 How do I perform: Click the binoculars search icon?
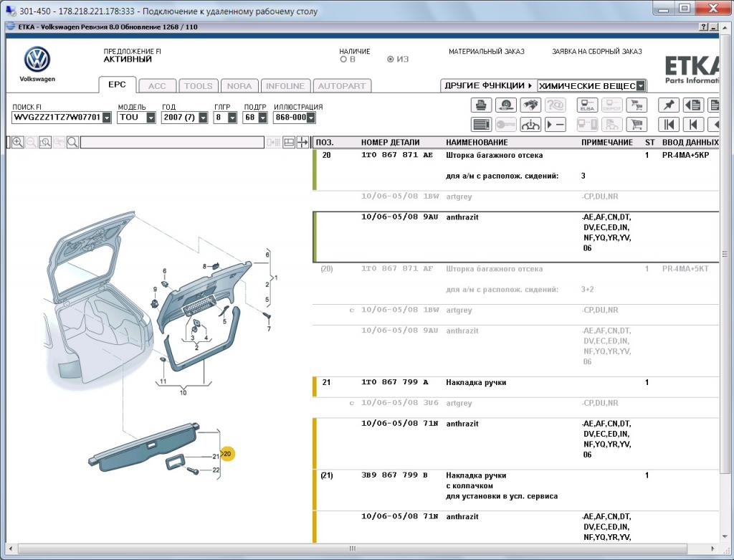(530, 105)
